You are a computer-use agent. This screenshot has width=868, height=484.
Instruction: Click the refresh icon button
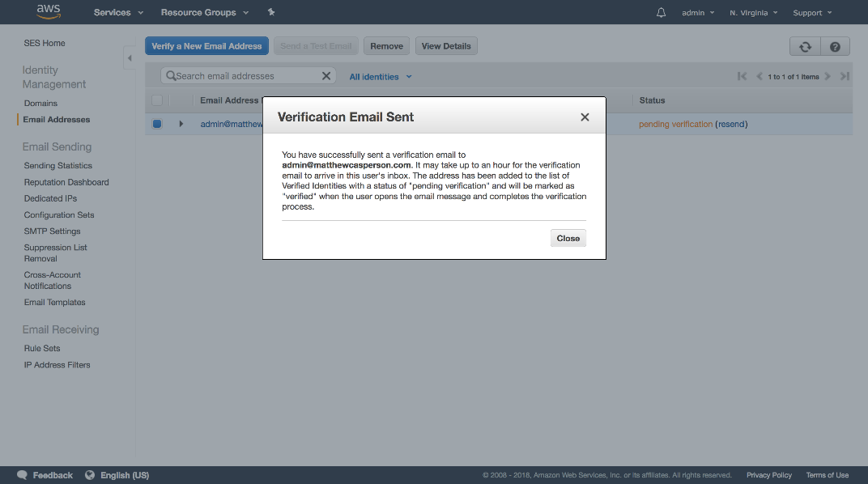click(x=805, y=46)
